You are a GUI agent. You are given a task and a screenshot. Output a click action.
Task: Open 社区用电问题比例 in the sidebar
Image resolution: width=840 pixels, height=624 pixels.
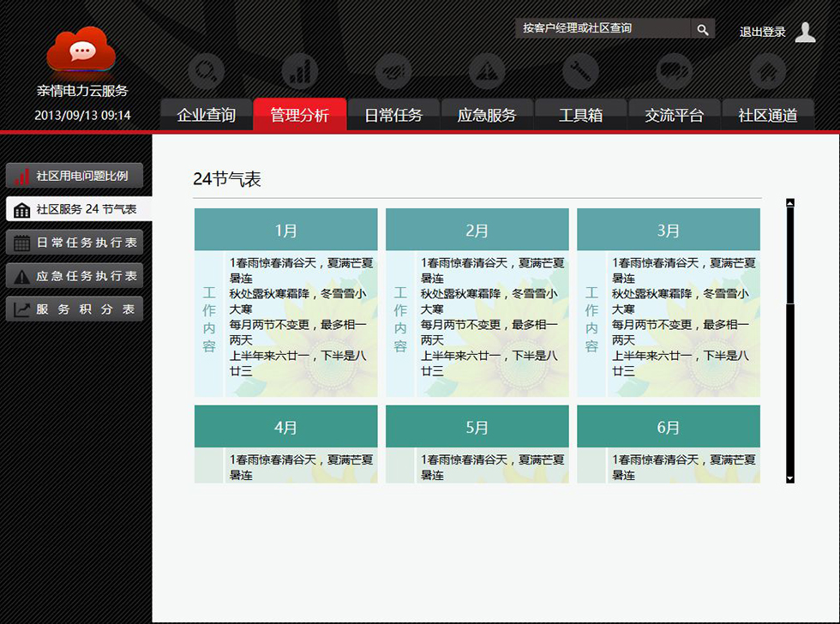coord(75,176)
